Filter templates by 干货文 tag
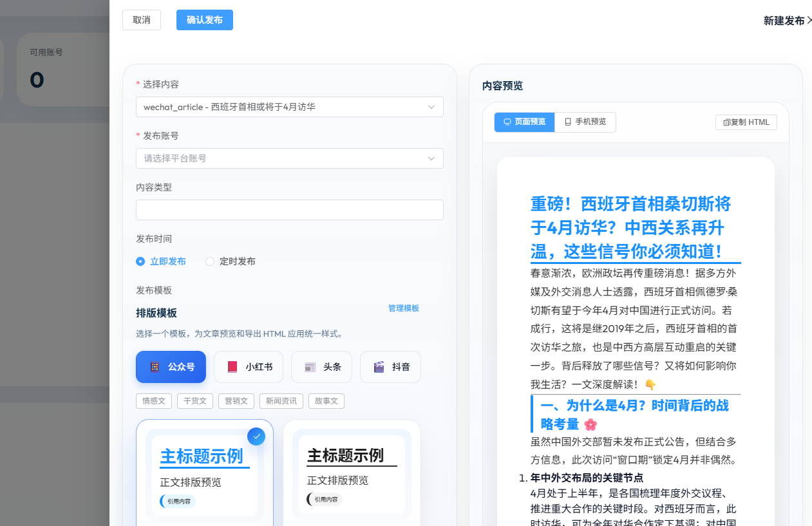 [x=195, y=401]
